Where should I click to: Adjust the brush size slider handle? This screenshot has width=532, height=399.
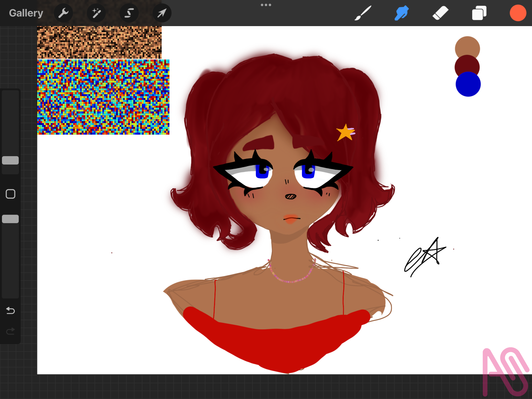tap(10, 160)
